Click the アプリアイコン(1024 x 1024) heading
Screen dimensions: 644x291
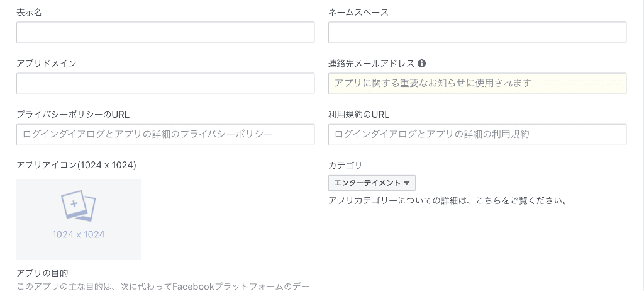(76, 165)
